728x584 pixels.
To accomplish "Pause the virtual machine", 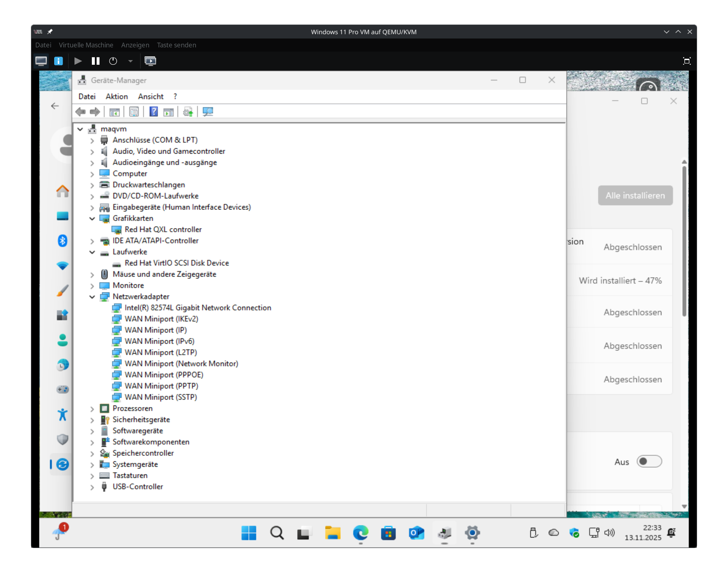I will [x=96, y=61].
